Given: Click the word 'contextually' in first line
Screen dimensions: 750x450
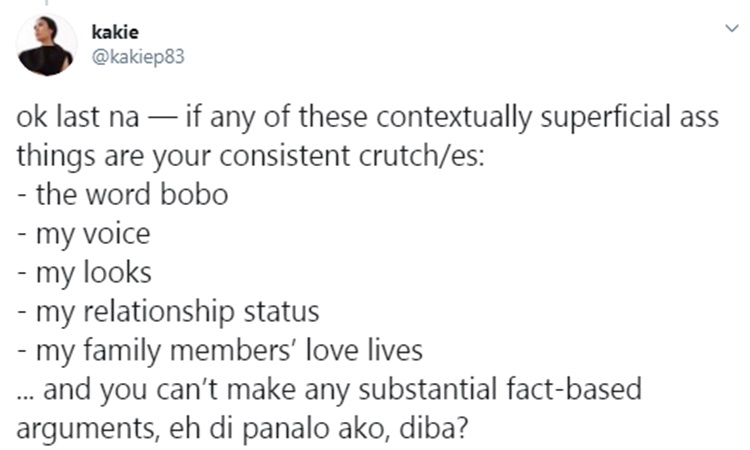Looking at the screenshot, I should tap(454, 117).
